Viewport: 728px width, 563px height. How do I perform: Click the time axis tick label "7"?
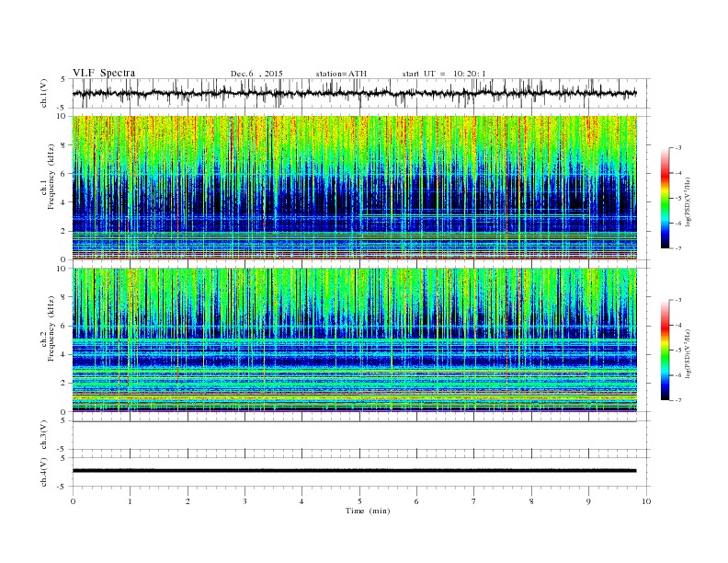474,501
